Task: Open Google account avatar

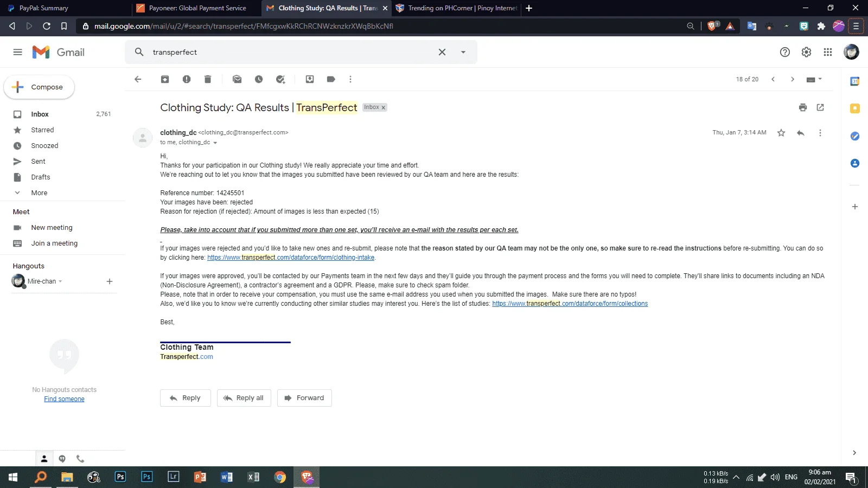Action: 851,52
